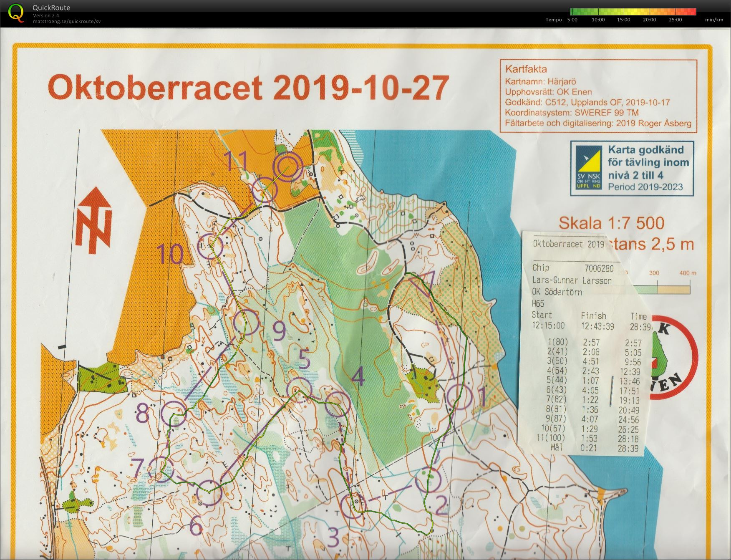Click the QuickRoute Q logo
Viewport: 731px width, 560px height.
coord(16,13)
